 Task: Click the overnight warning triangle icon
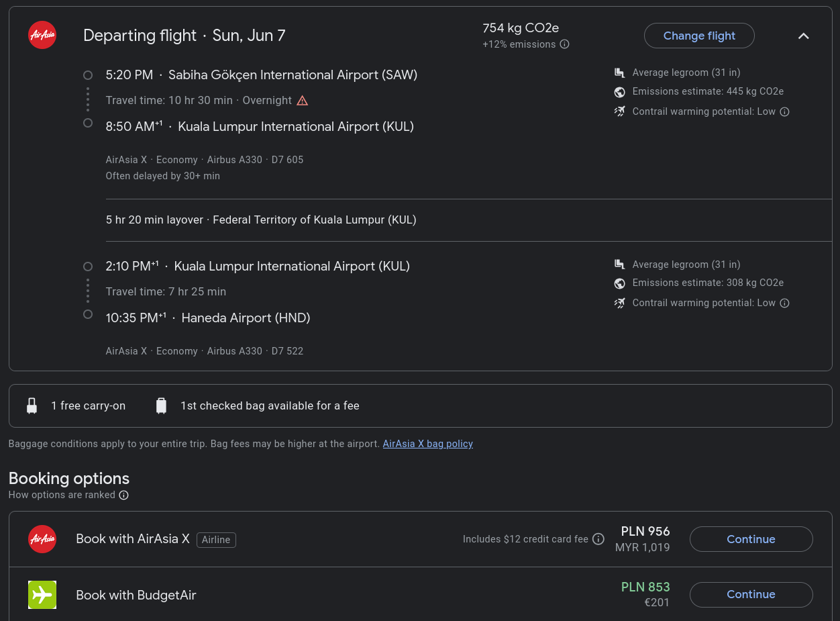tap(303, 100)
